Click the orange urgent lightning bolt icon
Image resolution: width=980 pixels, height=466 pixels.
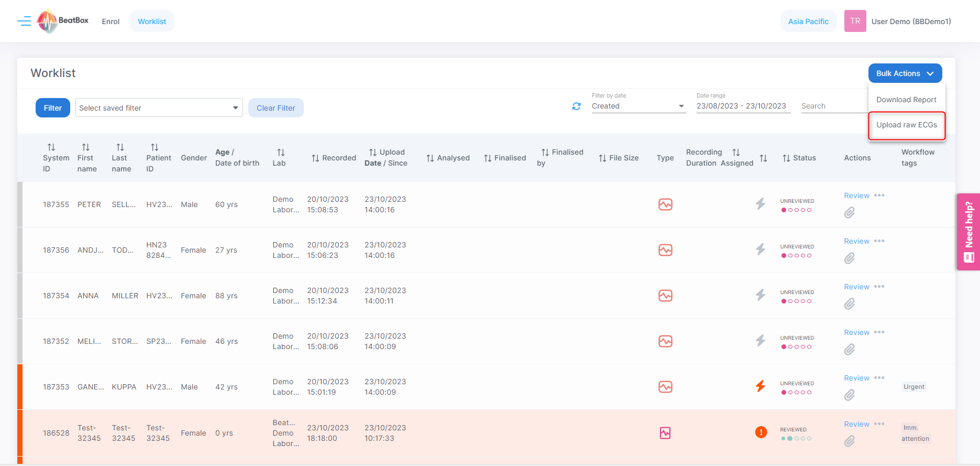[x=761, y=386]
